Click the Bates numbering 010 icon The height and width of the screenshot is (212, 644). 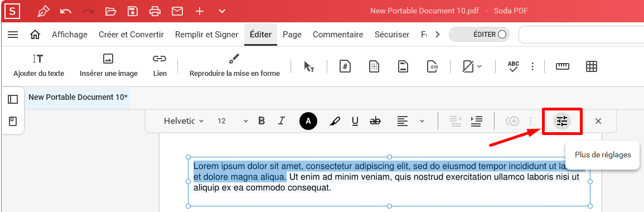433,66
